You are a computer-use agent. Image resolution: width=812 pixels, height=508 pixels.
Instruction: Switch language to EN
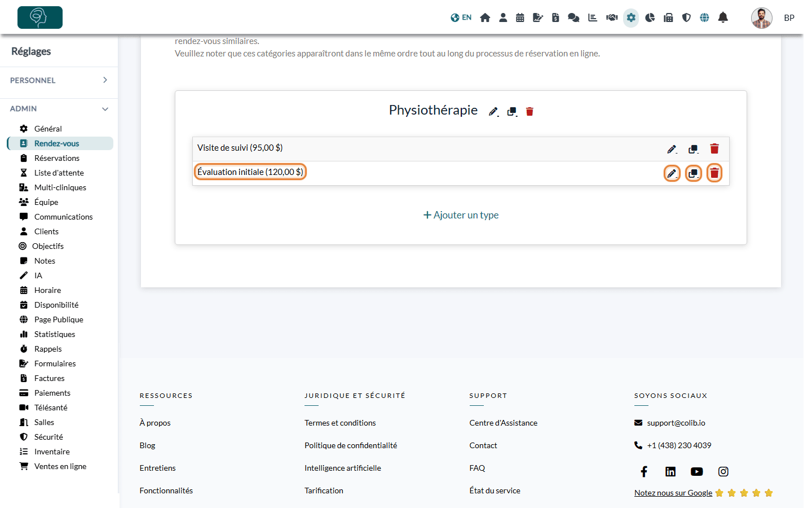click(461, 17)
